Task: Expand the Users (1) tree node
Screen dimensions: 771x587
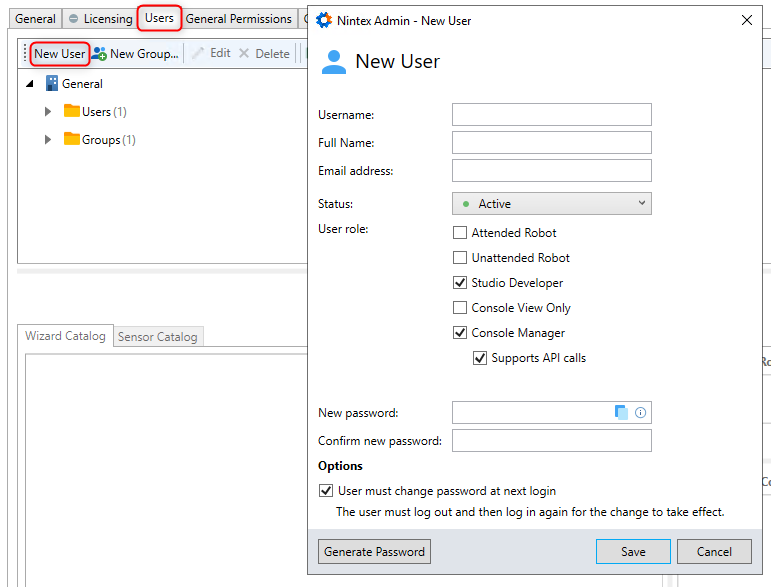Action: 48,112
